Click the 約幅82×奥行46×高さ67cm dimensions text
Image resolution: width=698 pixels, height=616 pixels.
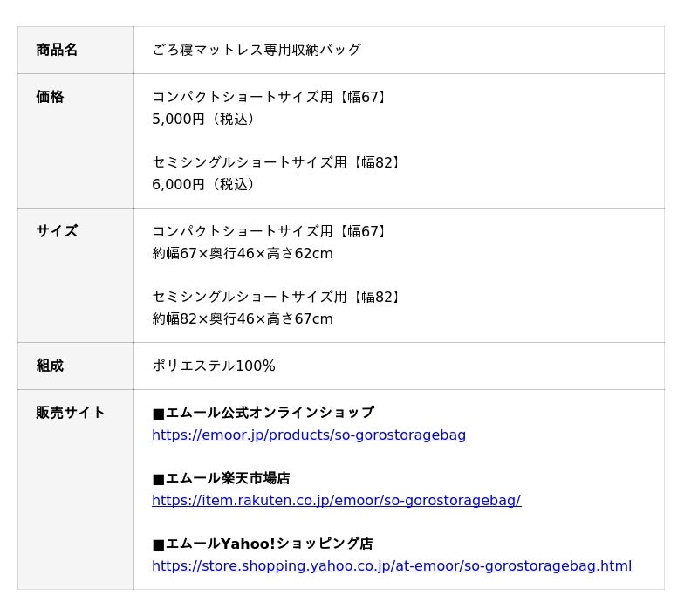coord(243,318)
